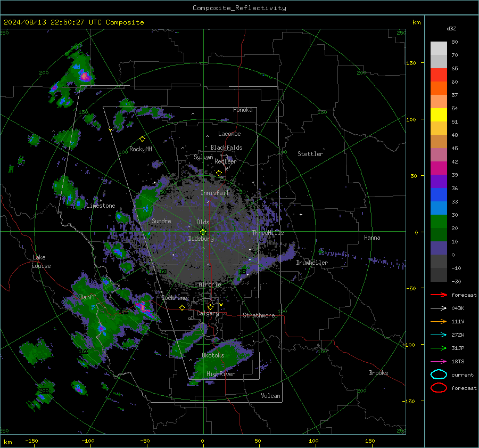479x448 pixels.
Task: Click the Calgary city label
Action: click(208, 313)
